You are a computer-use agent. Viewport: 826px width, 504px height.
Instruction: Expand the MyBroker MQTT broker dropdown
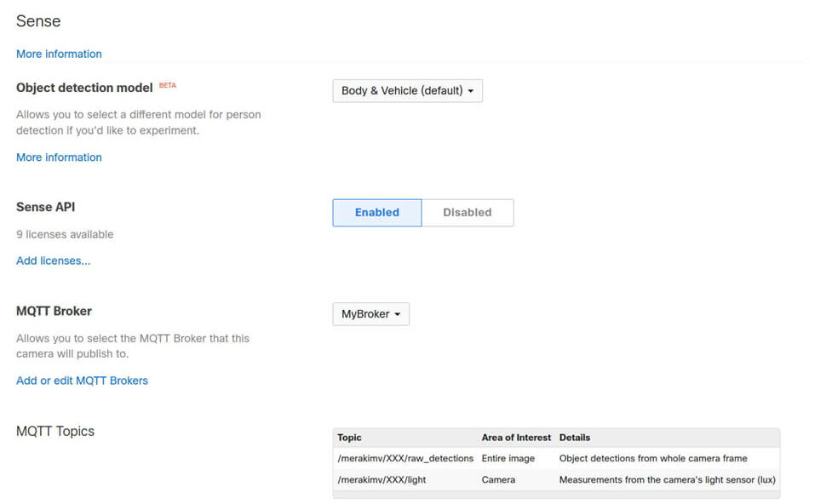pos(371,314)
